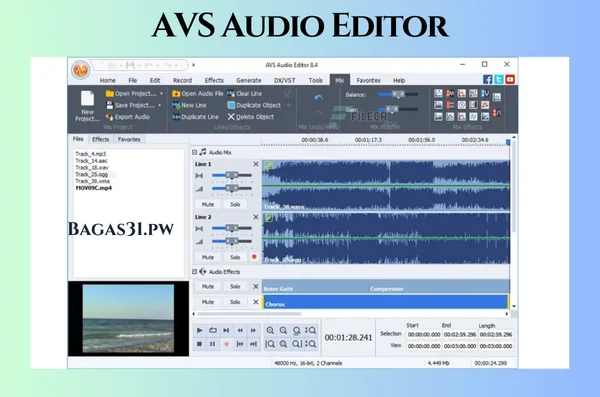Click the Play button
600x397 pixels.
click(199, 330)
